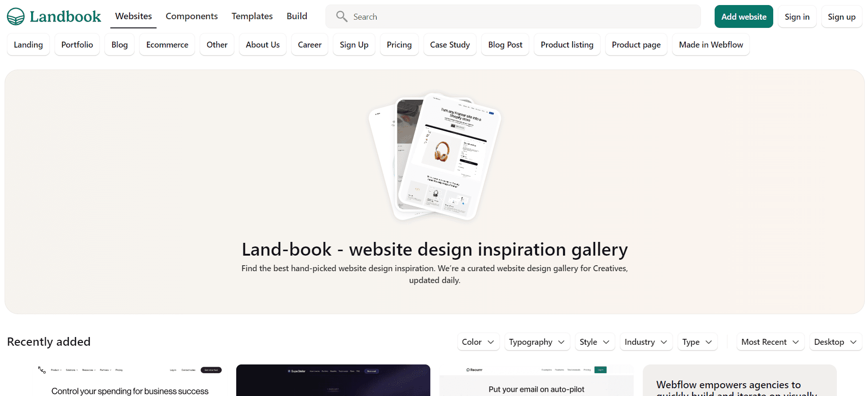This screenshot has width=868, height=396.
Task: Change the Most Recent sort order dropdown
Action: 770,342
